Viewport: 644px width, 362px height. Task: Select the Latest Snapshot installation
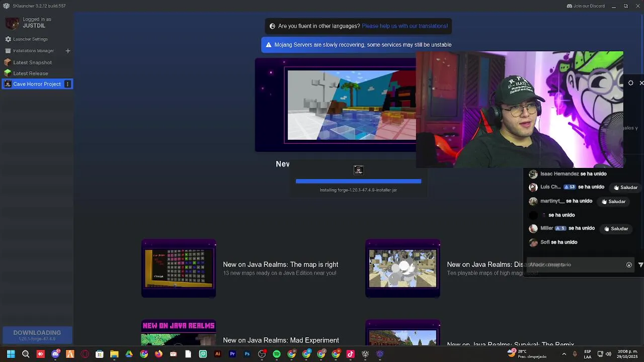click(32, 62)
